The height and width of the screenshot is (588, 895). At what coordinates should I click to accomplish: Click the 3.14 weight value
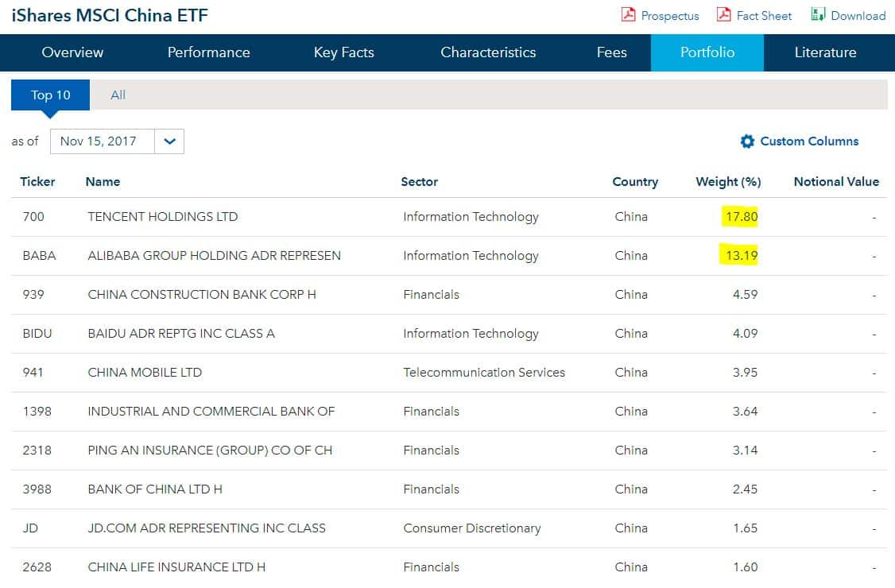click(x=745, y=451)
